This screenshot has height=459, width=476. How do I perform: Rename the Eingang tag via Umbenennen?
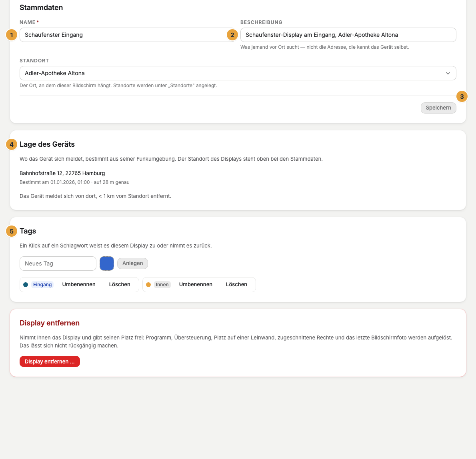tap(79, 285)
